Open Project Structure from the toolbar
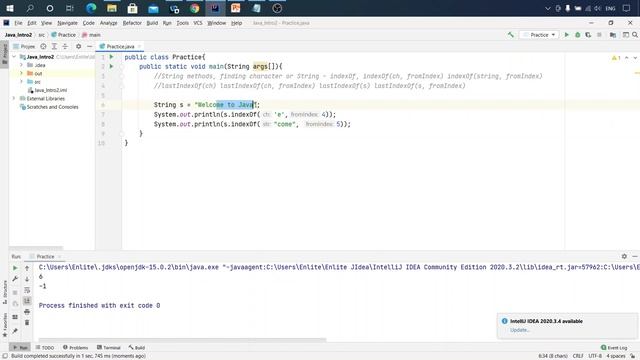This screenshot has width=640, height=360. [613, 35]
